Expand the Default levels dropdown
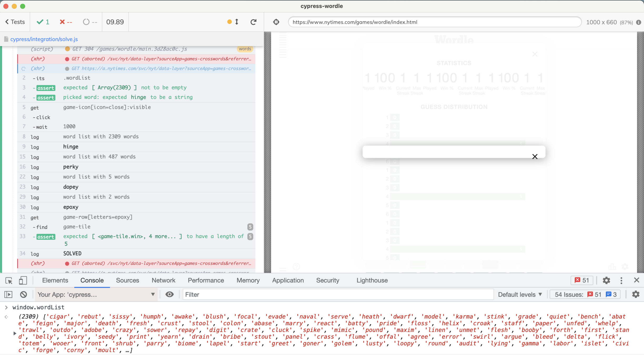The image size is (644, 355). (x=520, y=295)
